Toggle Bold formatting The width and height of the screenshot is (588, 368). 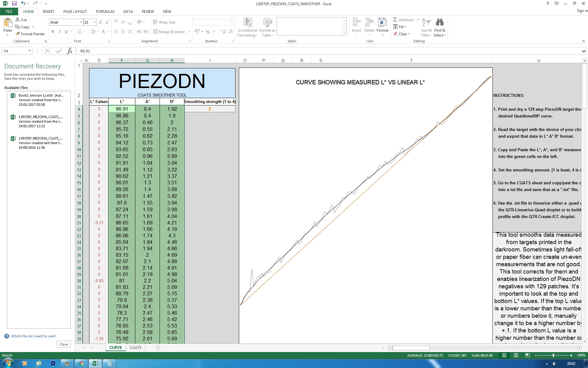[53, 32]
